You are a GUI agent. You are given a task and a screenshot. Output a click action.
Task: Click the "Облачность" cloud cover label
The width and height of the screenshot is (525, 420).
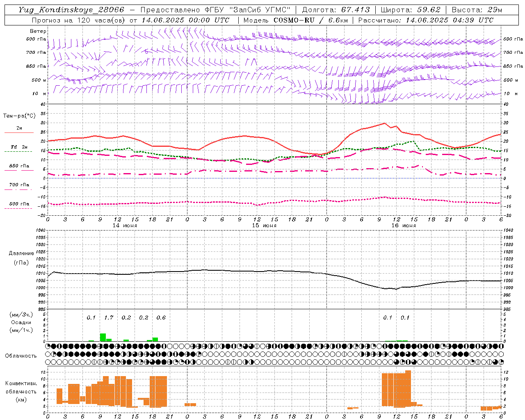(21, 356)
